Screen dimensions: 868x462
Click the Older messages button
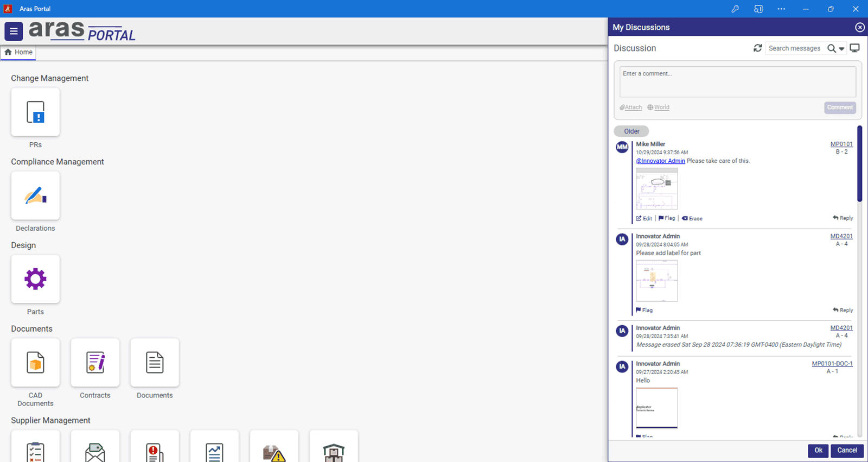point(631,131)
